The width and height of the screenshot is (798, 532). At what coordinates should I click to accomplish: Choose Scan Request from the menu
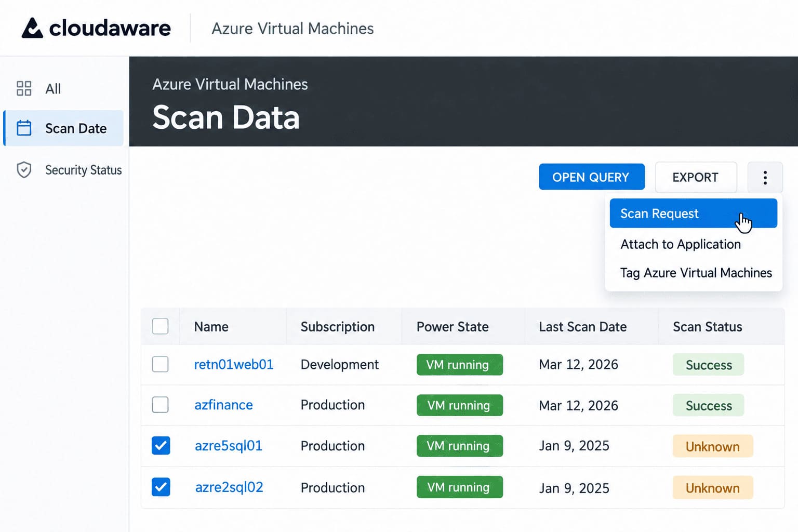(x=693, y=214)
